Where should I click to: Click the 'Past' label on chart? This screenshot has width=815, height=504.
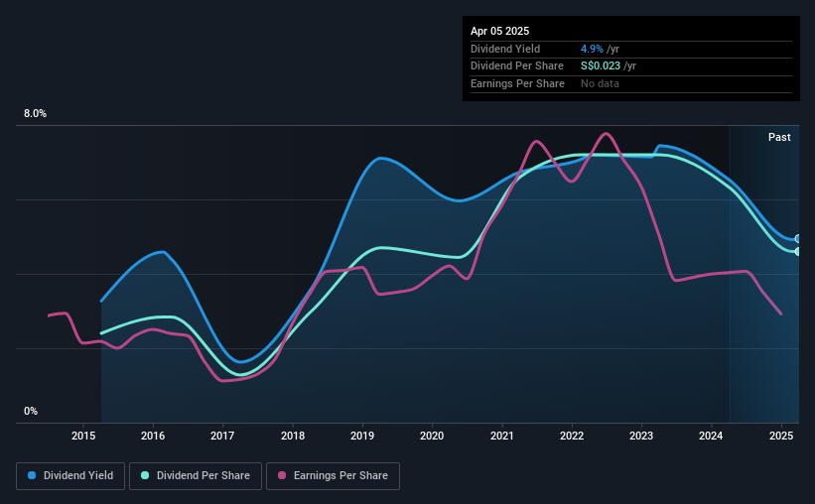coord(779,137)
